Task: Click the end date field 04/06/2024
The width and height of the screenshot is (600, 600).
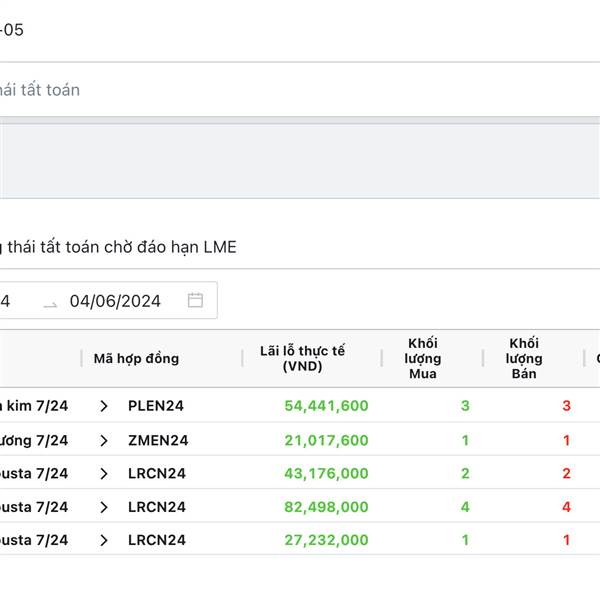Action: coord(115,301)
